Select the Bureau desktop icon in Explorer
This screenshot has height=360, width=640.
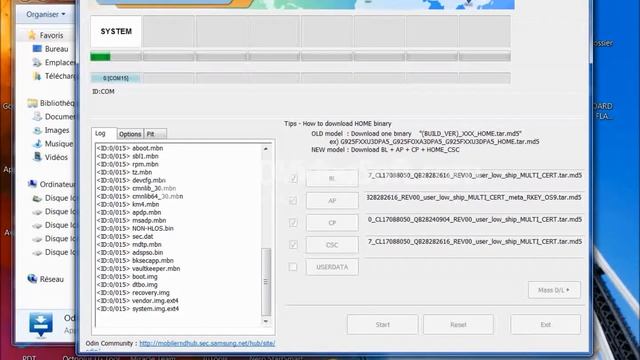37,49
